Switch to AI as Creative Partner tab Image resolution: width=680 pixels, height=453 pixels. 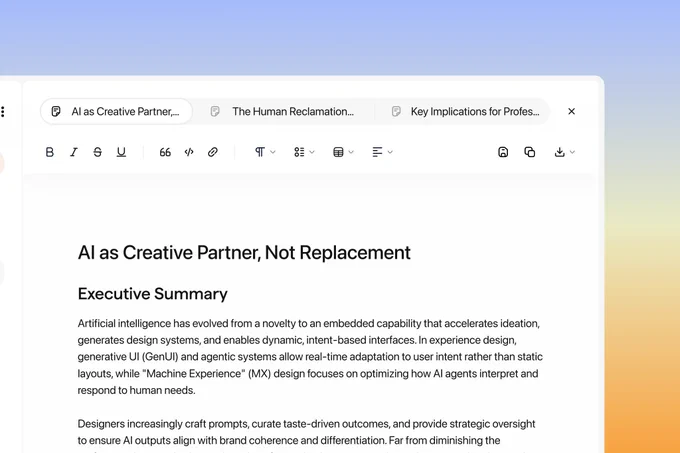(x=116, y=111)
